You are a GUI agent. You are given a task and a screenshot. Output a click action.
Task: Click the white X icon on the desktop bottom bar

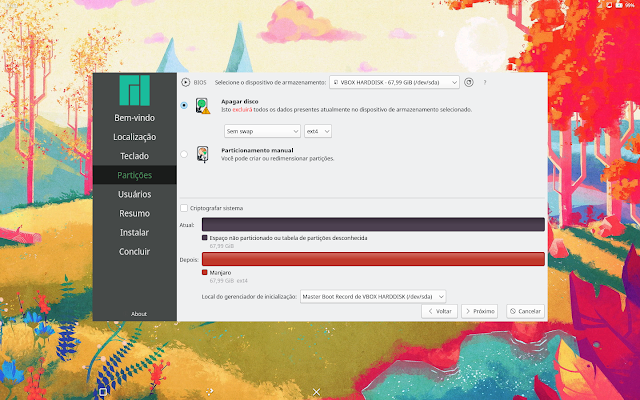[316, 392]
